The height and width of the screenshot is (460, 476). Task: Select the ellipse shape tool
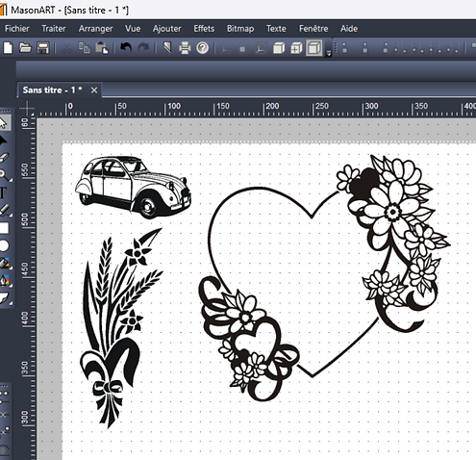click(4, 245)
